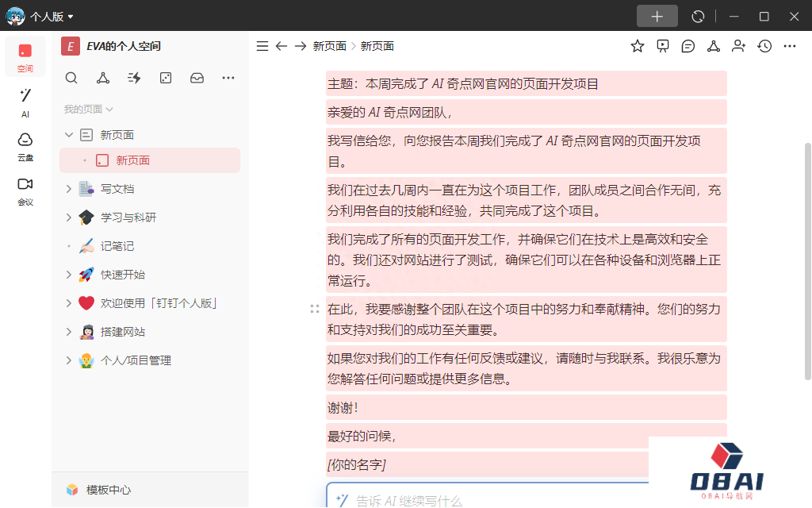Image resolution: width=812 pixels, height=508 pixels.
Task: Open the page graph icon in top toolbar
Action: [714, 46]
